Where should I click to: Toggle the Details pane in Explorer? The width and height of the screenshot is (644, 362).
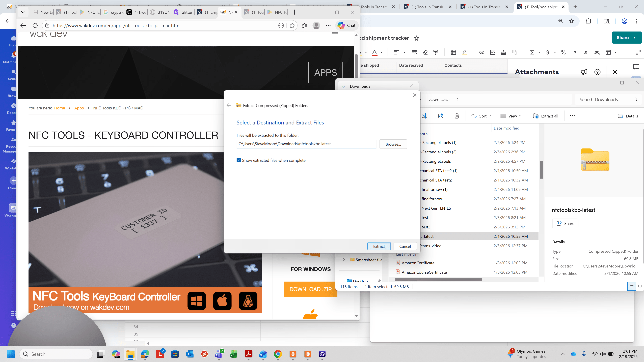tap(628, 116)
